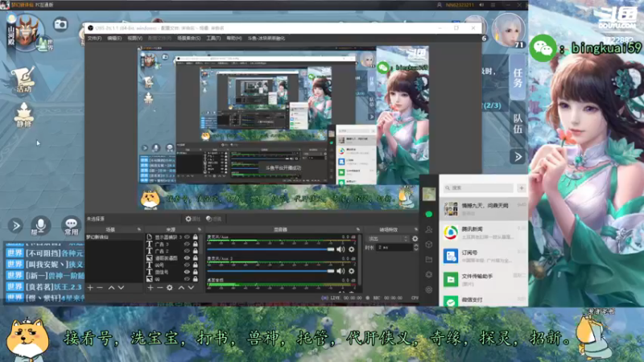Open settings gear of 麦克风/Aux 2 channel

[352, 271]
